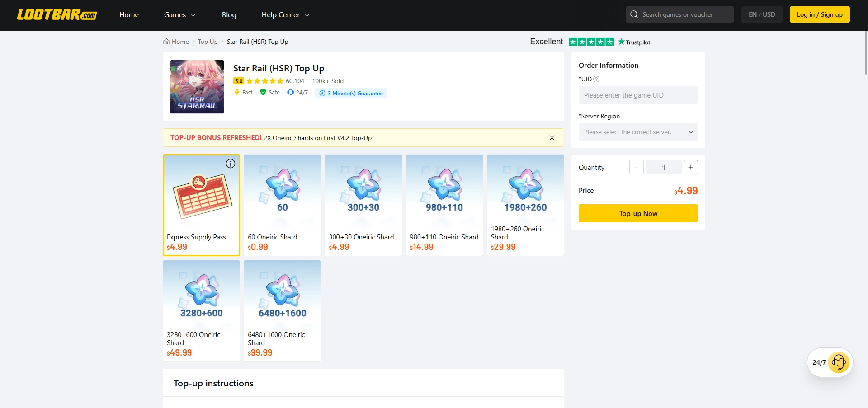Click the 60,104 reviews count
868x408 pixels.
coord(295,81)
